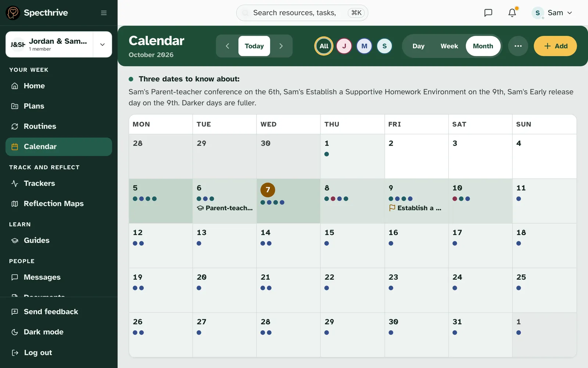588x368 pixels.
Task: Open Plans in the sidebar
Action: [59, 106]
